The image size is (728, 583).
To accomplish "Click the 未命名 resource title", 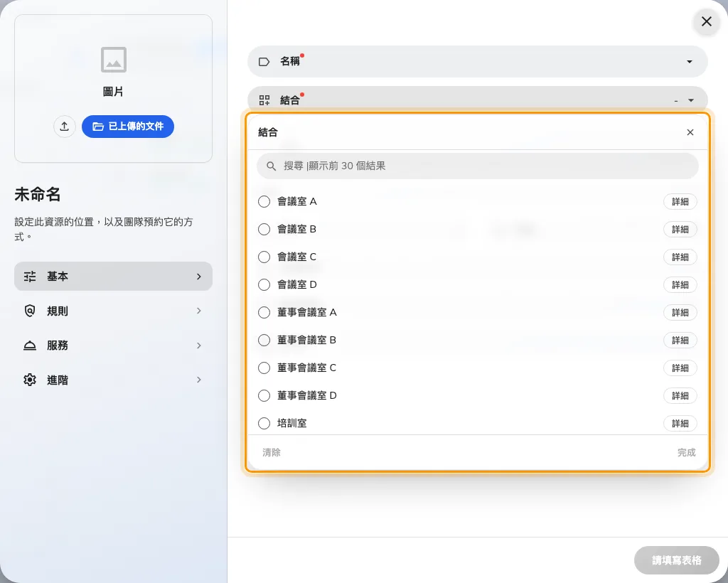I will pyautogui.click(x=38, y=195).
